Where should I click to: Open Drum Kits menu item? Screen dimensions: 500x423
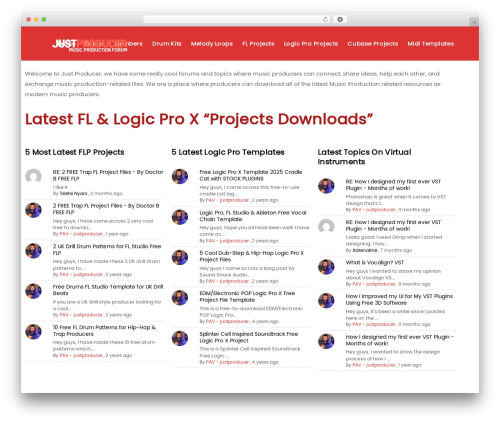click(167, 44)
